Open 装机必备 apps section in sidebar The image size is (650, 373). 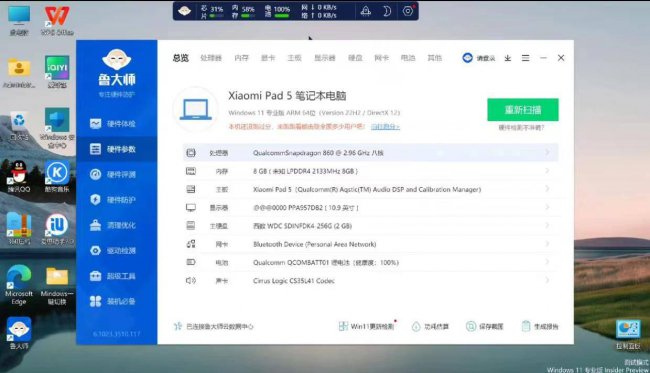pyautogui.click(x=113, y=301)
